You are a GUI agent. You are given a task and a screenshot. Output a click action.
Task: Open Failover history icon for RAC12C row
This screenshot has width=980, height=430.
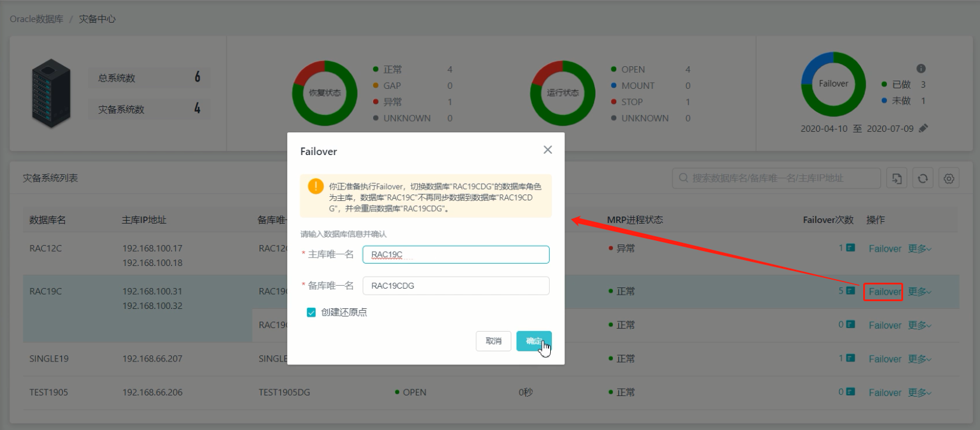851,248
